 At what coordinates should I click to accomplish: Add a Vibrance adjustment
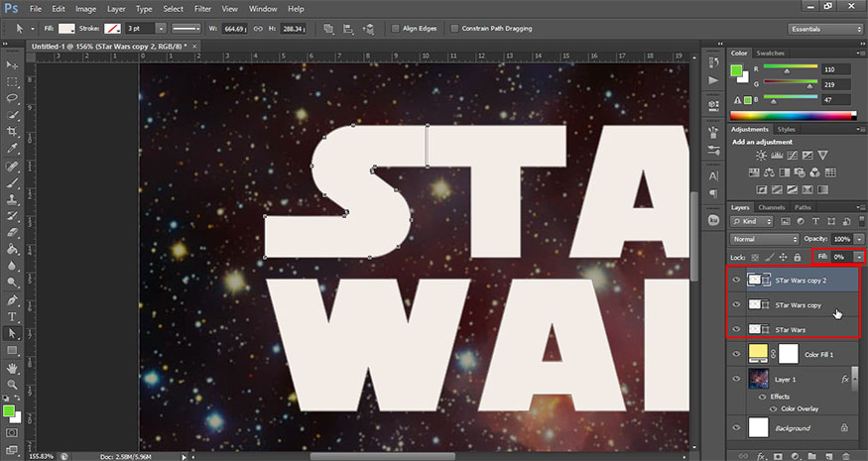(x=822, y=156)
